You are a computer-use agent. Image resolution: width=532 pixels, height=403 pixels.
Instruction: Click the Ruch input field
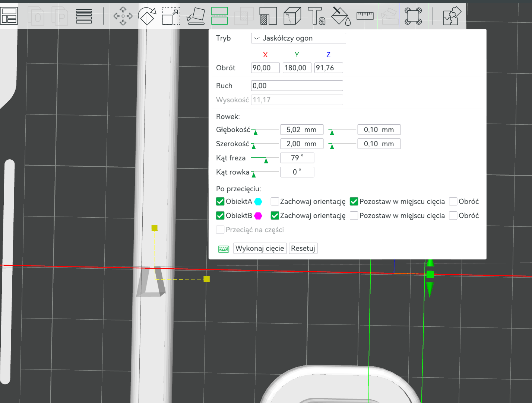[297, 86]
